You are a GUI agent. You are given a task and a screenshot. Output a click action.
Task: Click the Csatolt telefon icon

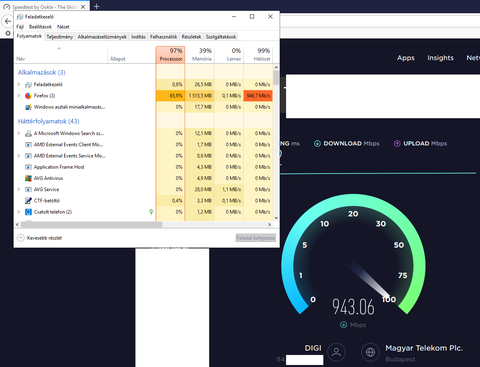28,212
